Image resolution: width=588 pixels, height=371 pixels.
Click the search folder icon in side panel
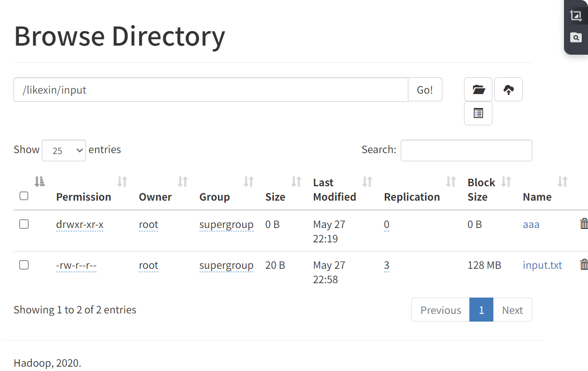click(576, 37)
